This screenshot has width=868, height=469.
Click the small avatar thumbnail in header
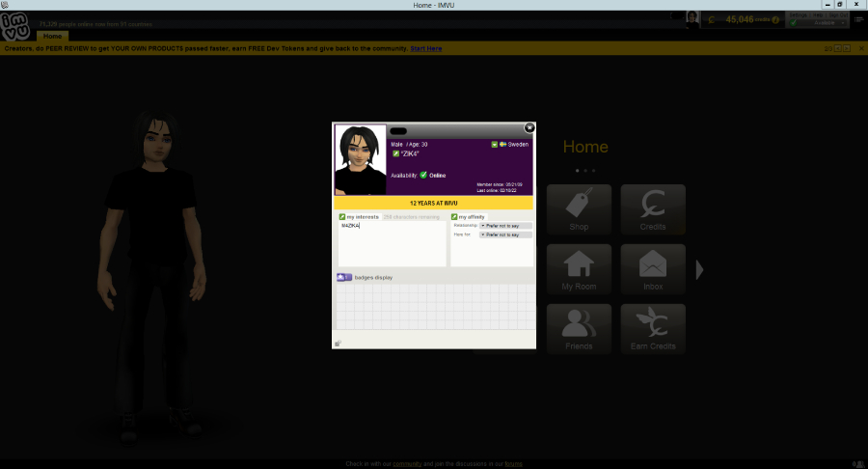(692, 19)
